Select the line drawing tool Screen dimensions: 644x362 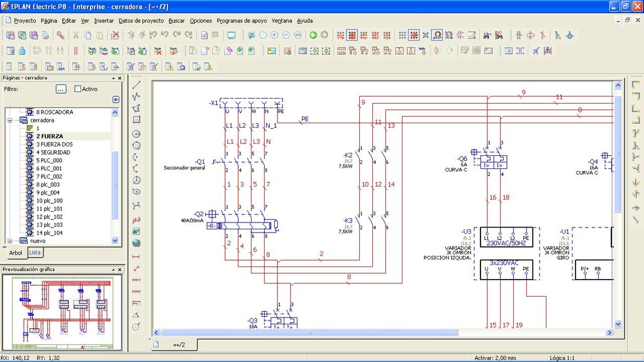click(136, 85)
